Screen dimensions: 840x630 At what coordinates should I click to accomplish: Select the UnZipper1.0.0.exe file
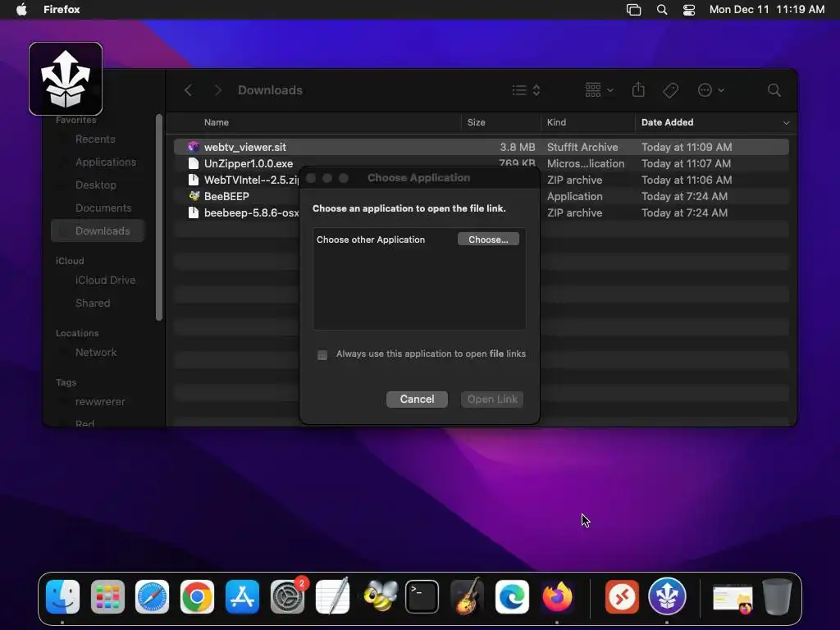tap(248, 163)
